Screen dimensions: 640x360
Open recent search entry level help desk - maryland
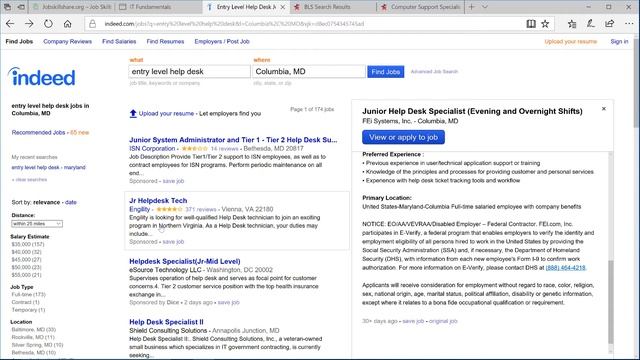click(49, 167)
